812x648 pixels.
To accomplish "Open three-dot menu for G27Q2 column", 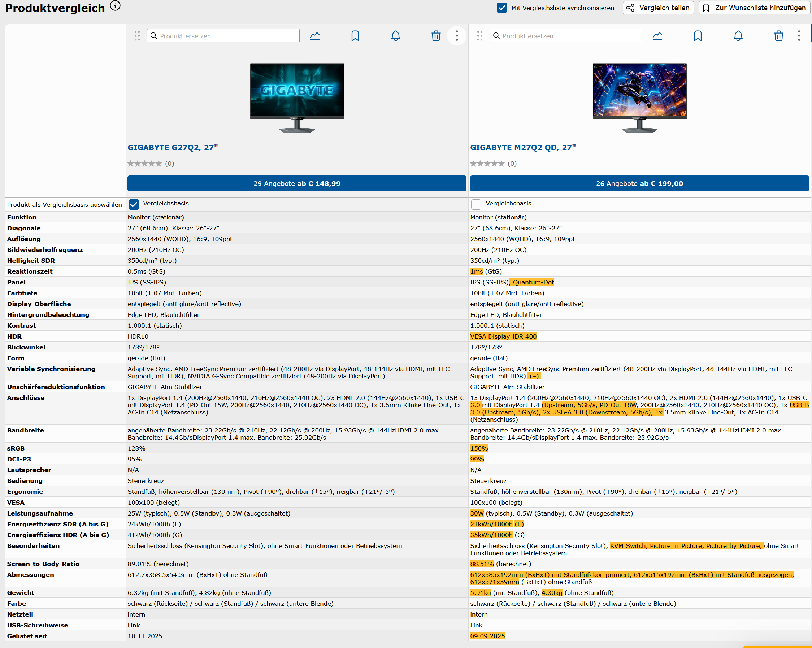I will click(x=456, y=36).
